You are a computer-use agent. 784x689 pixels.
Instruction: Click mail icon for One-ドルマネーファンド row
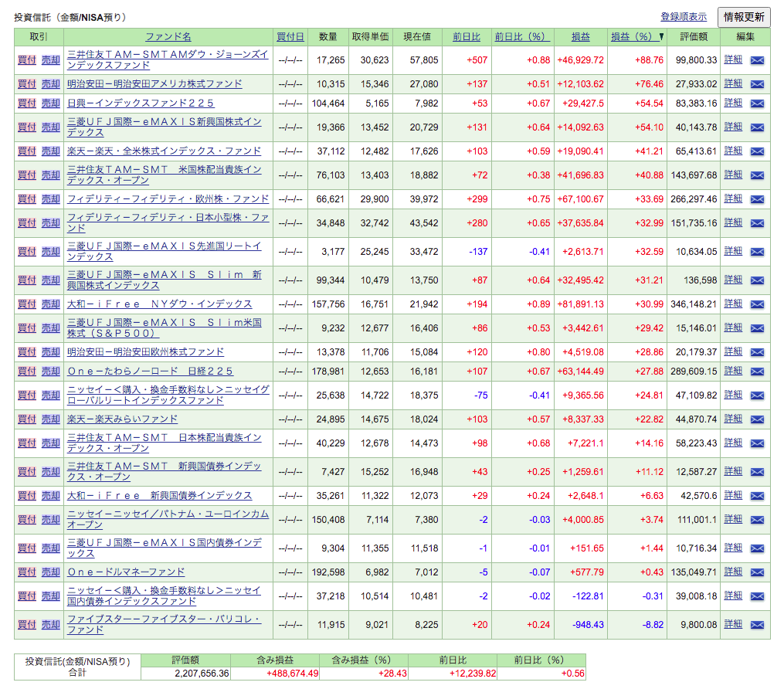pos(758,572)
